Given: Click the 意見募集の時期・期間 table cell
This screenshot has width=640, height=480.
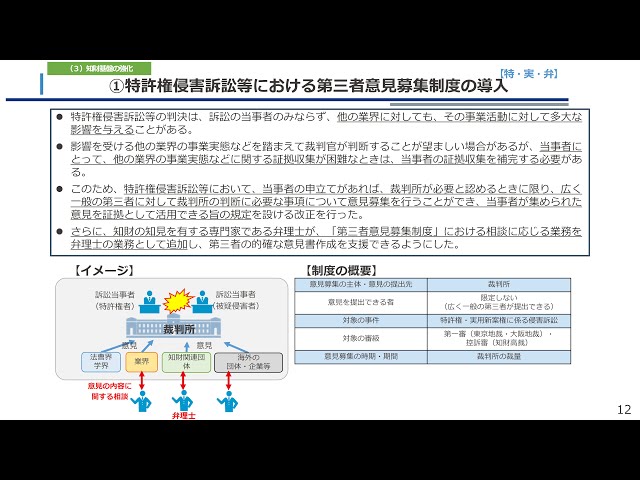Looking at the screenshot, I should [x=361, y=357].
